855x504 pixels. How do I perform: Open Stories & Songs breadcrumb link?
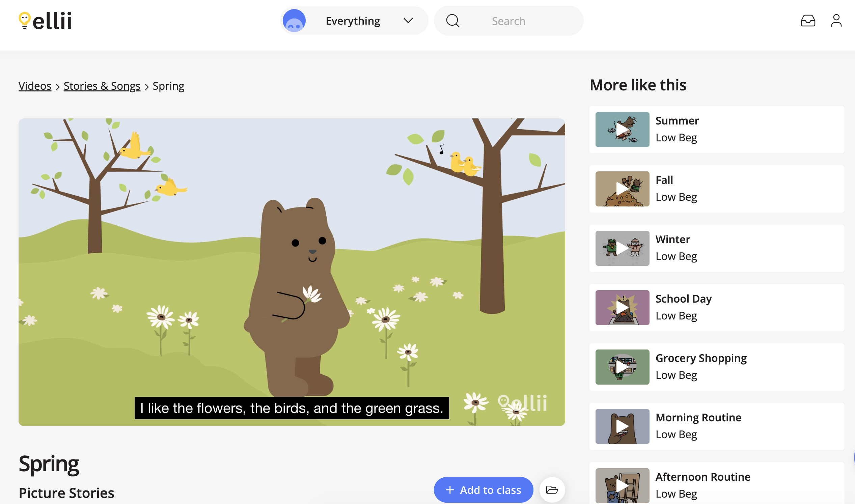(102, 86)
